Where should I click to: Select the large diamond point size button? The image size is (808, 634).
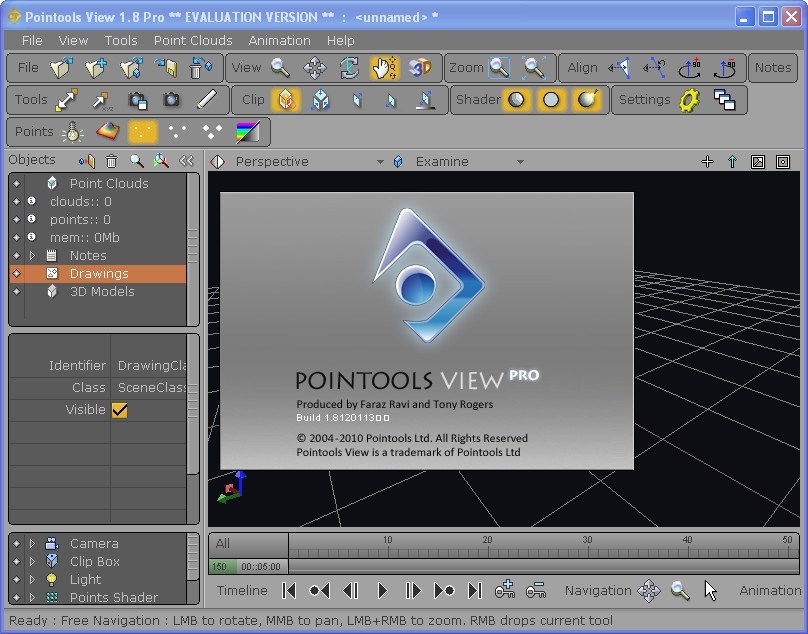coord(212,132)
